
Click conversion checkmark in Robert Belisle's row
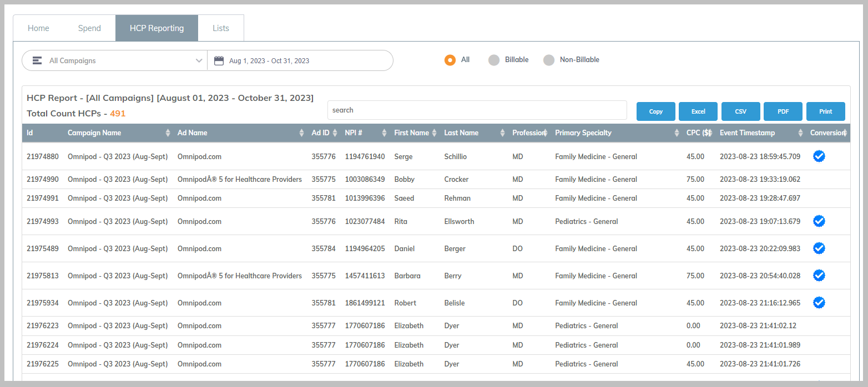tap(819, 302)
